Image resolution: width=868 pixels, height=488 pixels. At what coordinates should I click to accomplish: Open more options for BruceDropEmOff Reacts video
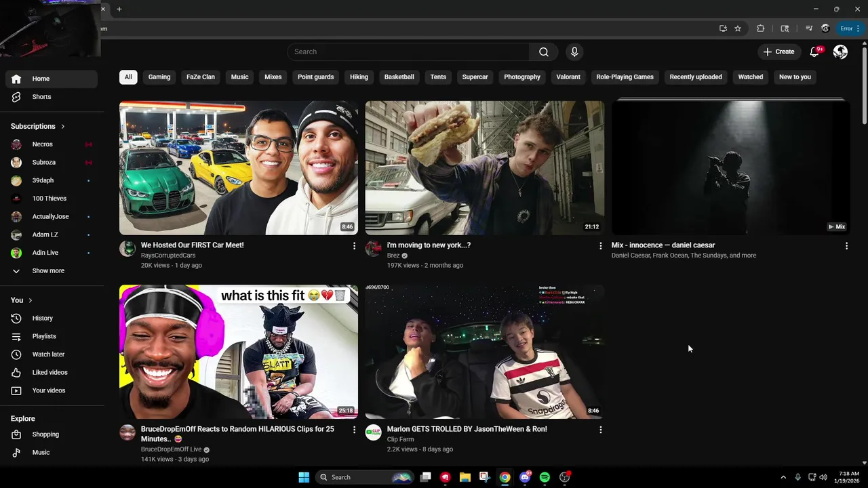click(354, 430)
